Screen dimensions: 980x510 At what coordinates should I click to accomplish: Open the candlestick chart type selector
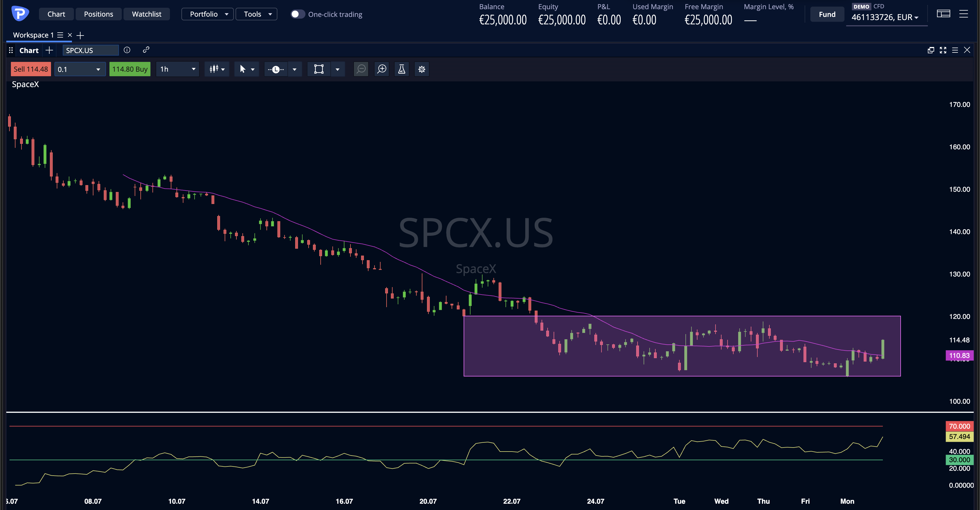pyautogui.click(x=217, y=69)
